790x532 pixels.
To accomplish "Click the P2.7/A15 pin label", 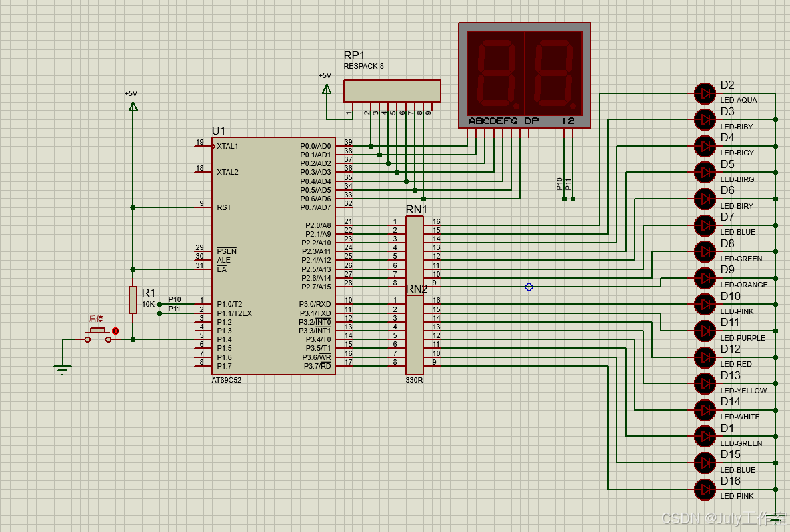I will click(x=316, y=287).
